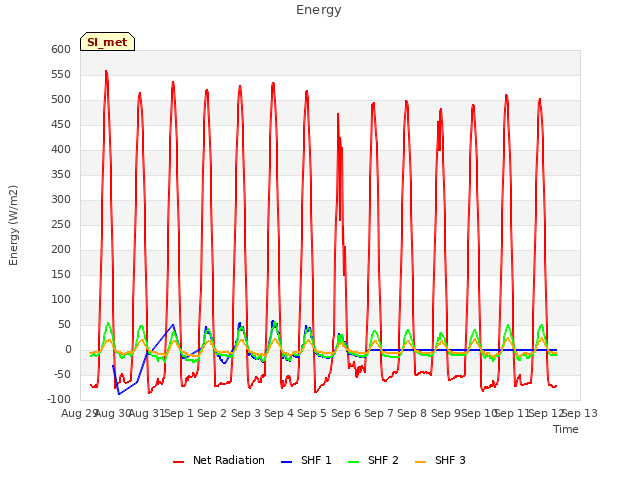
Task: Click the orange SHF 3 legend swatch
Action: (420, 462)
